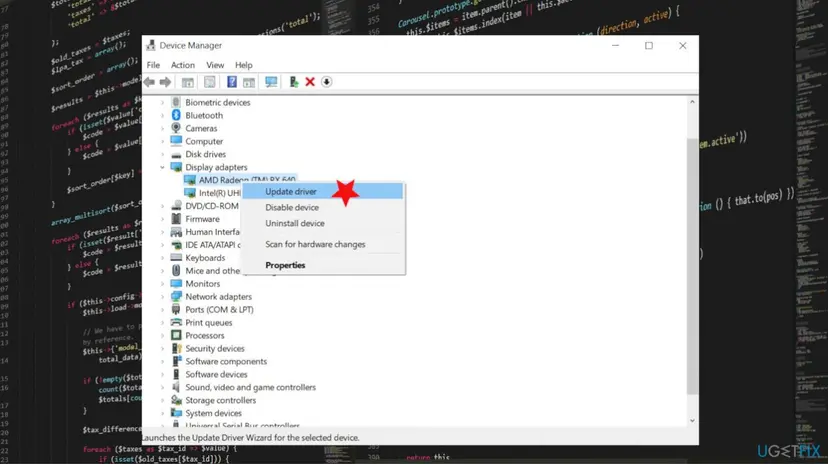Expand the Print queues node
This screenshot has width=828, height=464.
(163, 323)
